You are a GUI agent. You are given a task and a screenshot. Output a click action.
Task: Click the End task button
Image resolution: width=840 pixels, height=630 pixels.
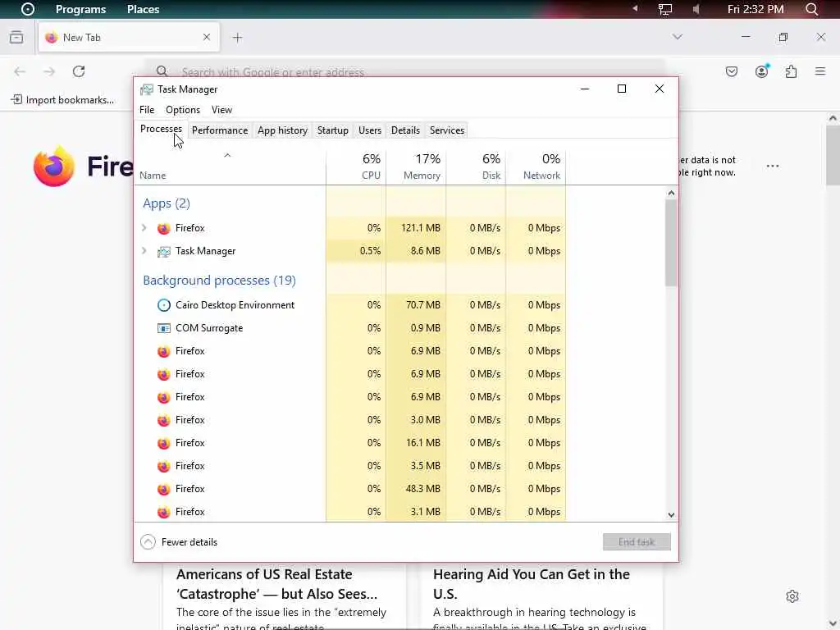coord(637,542)
